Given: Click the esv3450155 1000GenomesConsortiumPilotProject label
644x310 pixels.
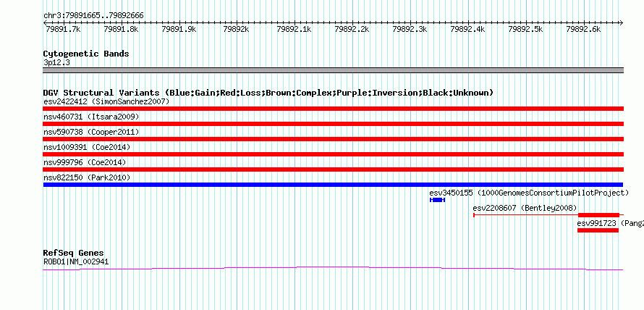Looking at the screenshot, I should pyautogui.click(x=529, y=193).
